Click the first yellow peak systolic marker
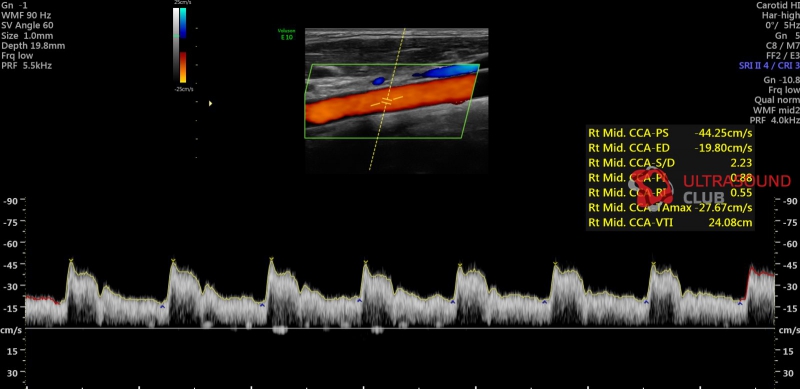800x389 pixels. click(x=71, y=261)
